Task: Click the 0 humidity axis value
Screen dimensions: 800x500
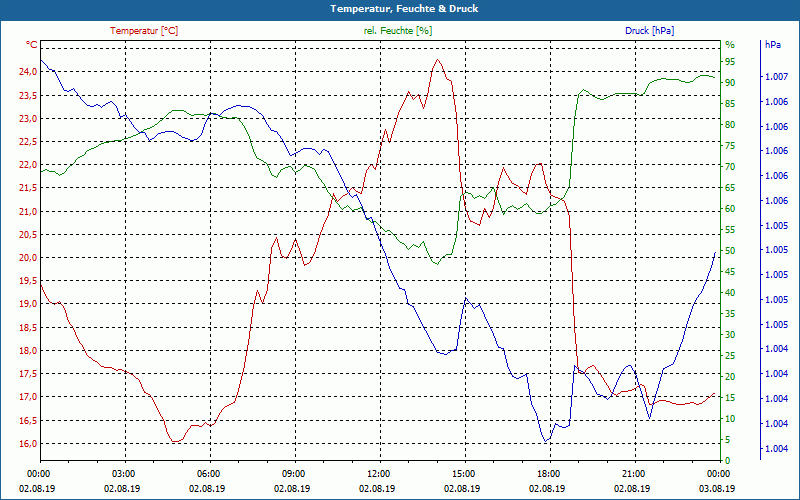Action: pyautogui.click(x=728, y=461)
